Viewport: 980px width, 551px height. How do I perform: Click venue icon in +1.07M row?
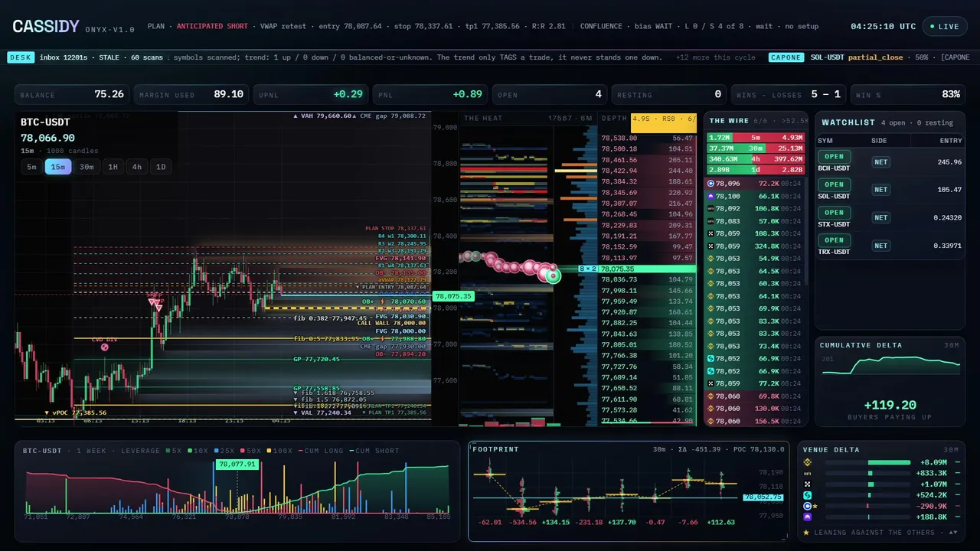tap(807, 484)
